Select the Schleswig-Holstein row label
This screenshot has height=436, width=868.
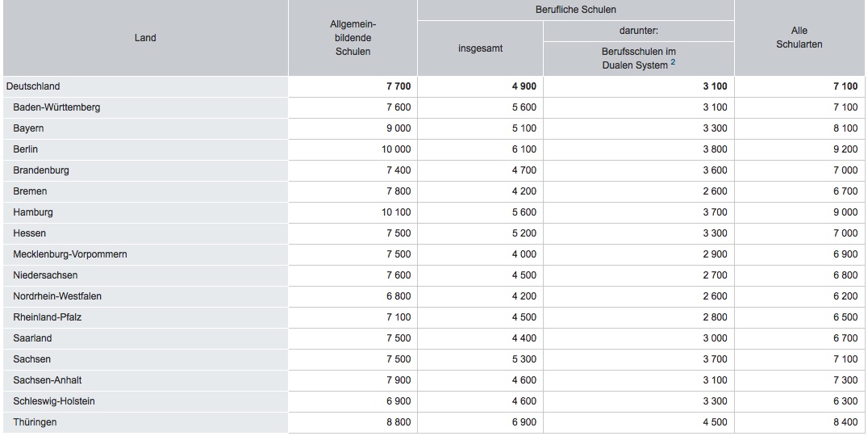[x=54, y=401]
